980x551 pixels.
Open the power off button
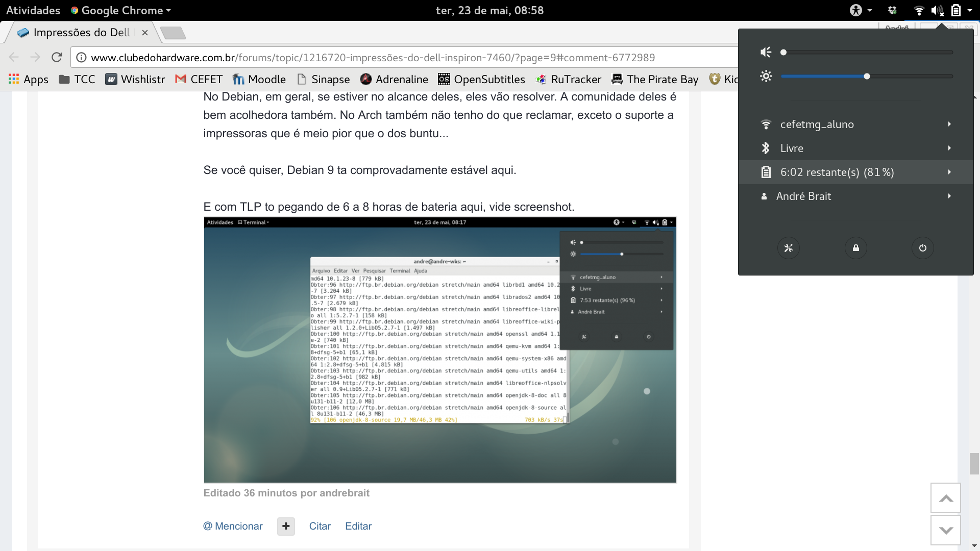click(x=923, y=248)
